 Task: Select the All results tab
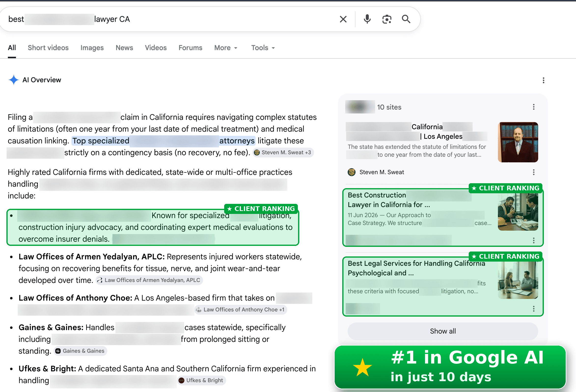point(12,48)
